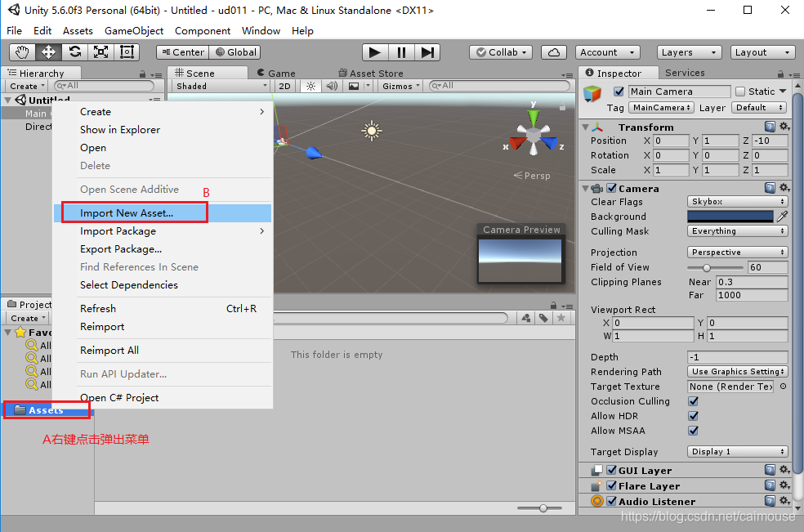Click Background color swatch
This screenshot has width=804, height=532.
[x=730, y=217]
